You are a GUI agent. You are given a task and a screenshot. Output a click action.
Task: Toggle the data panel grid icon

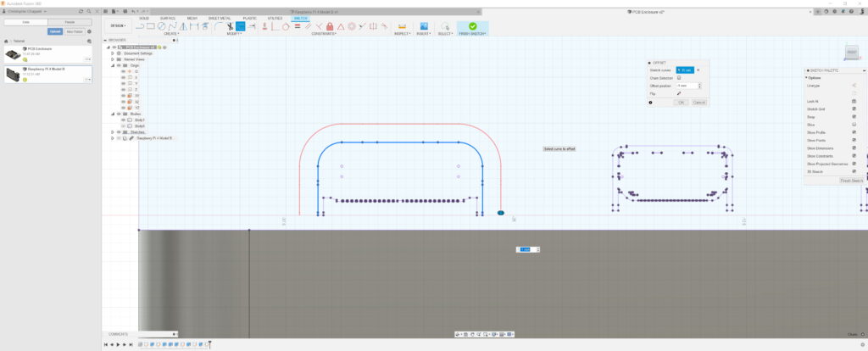(105, 11)
